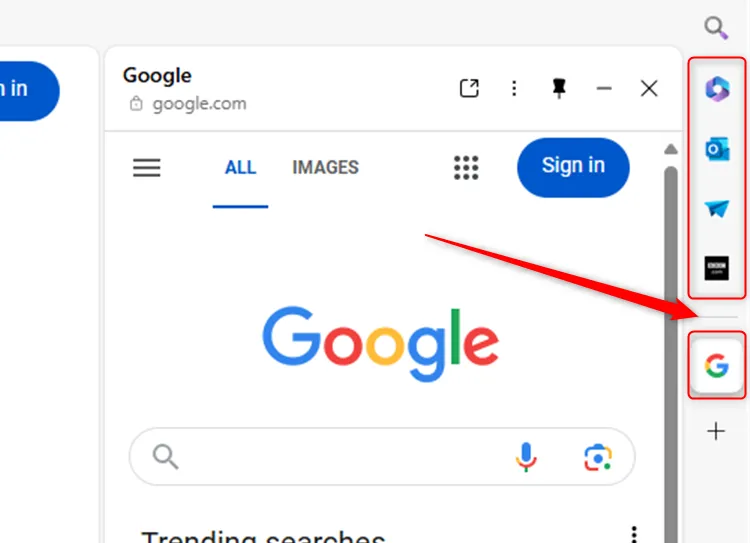Open the Google hamburger main menu
750x543 pixels.
(147, 167)
